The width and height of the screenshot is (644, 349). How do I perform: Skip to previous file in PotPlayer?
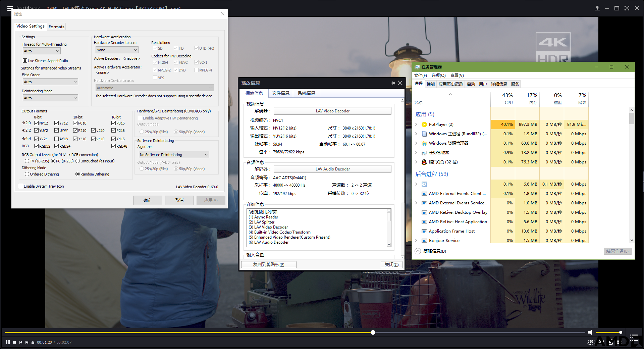21,342
